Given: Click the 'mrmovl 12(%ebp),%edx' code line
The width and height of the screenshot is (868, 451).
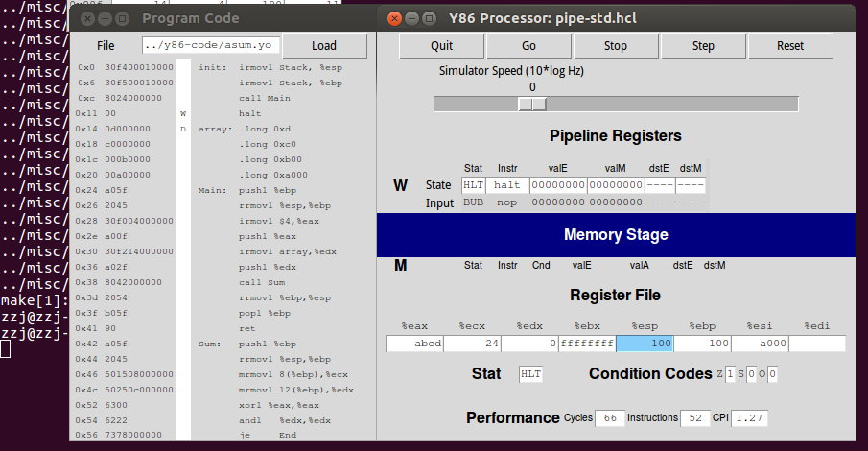Looking at the screenshot, I should (296, 390).
